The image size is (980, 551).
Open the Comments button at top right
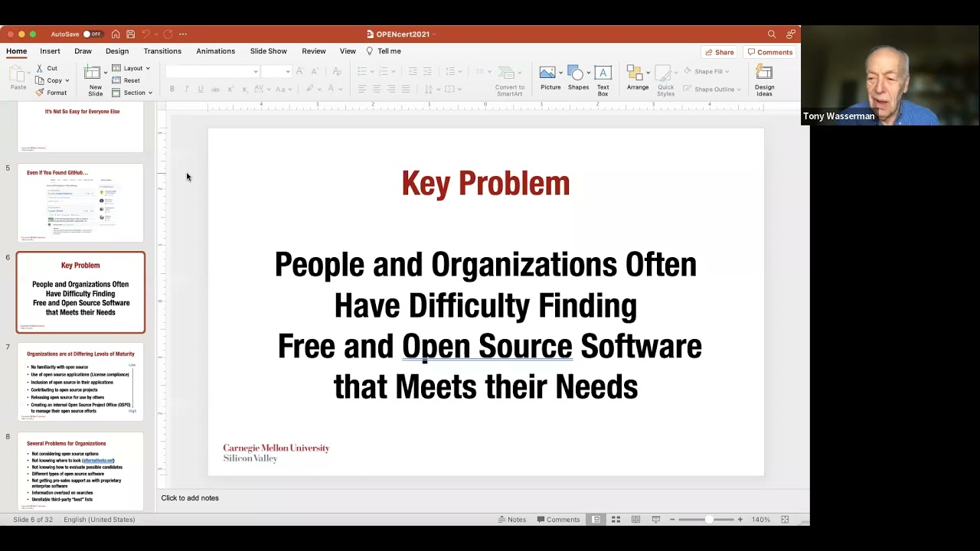pos(770,52)
